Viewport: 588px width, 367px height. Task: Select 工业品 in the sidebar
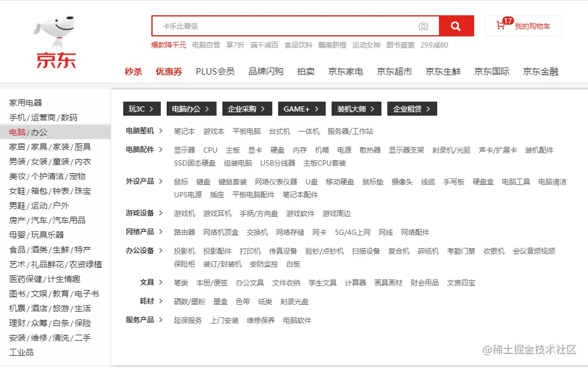(x=21, y=352)
